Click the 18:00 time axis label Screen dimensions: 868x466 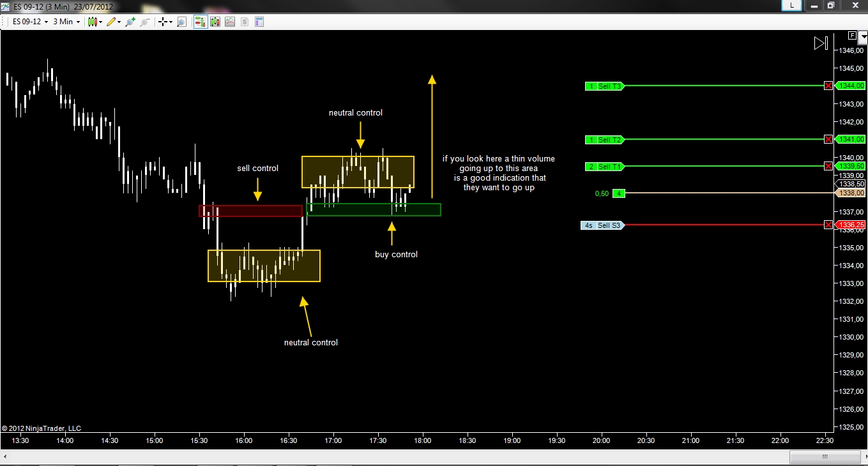[x=423, y=440]
